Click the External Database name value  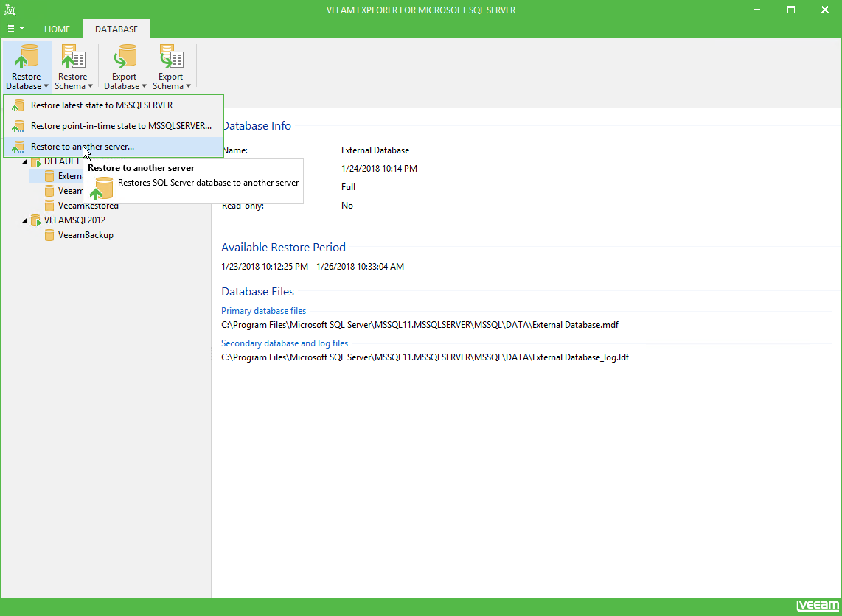[x=375, y=150]
